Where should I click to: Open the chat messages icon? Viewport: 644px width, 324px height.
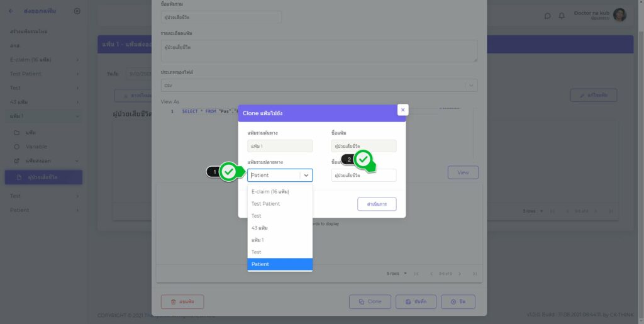[x=547, y=16]
